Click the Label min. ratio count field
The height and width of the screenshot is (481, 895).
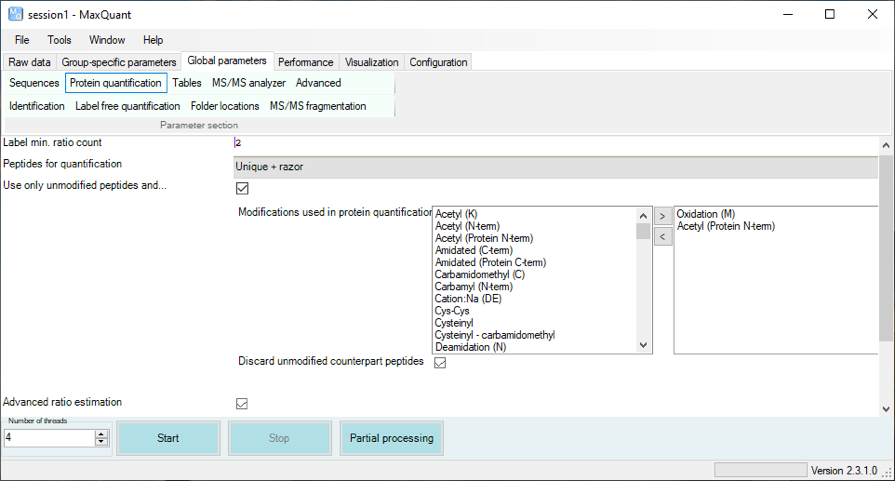click(555, 143)
